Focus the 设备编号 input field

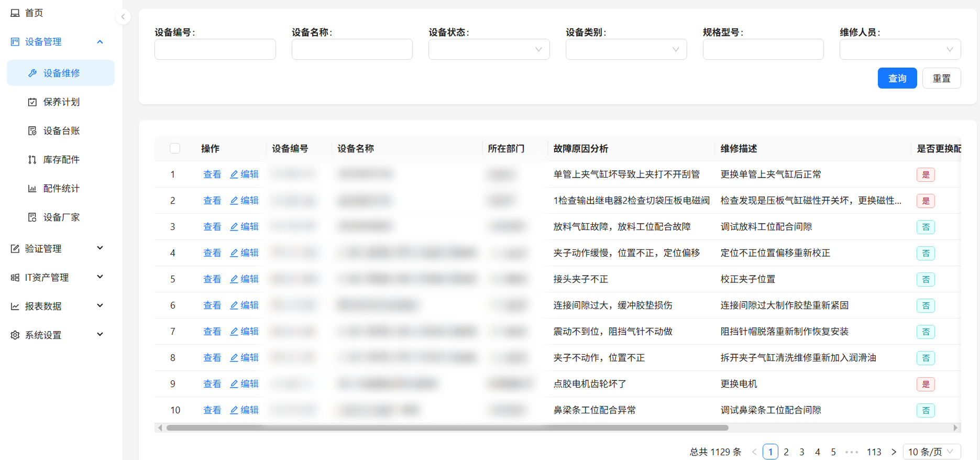pos(215,49)
